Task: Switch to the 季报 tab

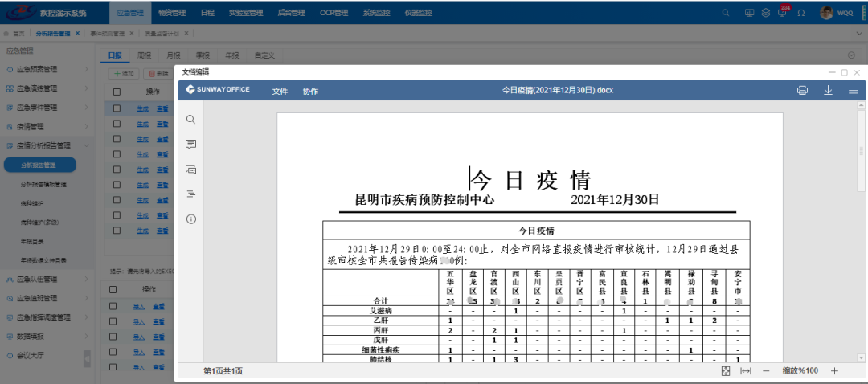Action: 203,55
